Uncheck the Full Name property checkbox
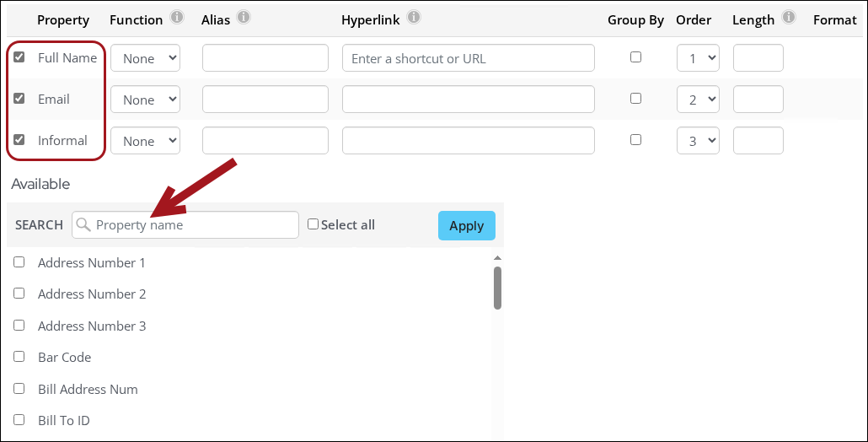Image resolution: width=868 pixels, height=442 pixels. (19, 57)
